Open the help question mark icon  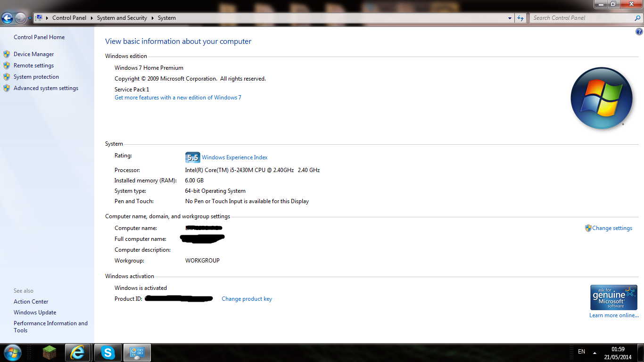(x=639, y=32)
